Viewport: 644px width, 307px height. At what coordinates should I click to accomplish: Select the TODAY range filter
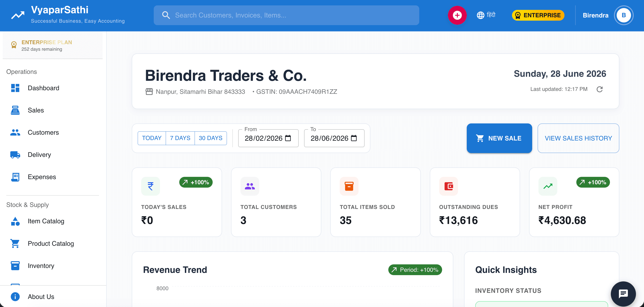152,138
